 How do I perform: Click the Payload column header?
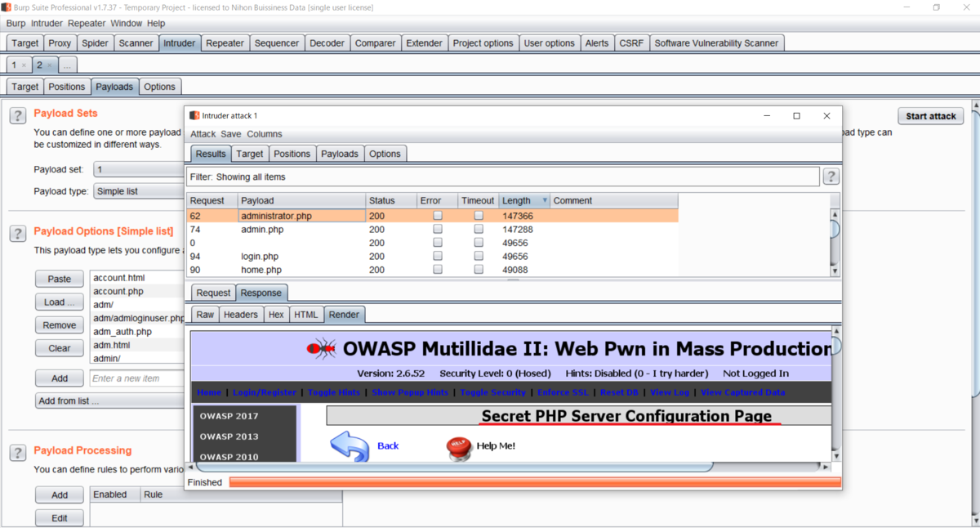pyautogui.click(x=301, y=200)
